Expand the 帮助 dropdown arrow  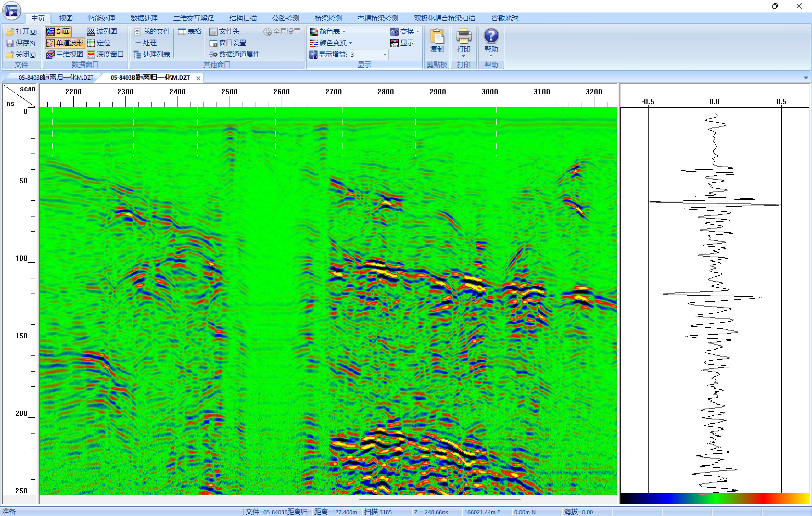[491, 56]
